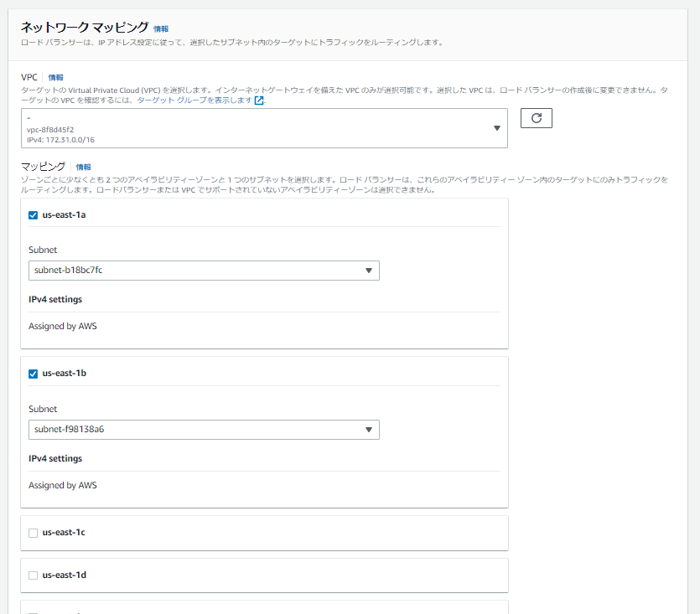Enable the us-east-1c availability zone
The height and width of the screenshot is (614, 700).
(x=33, y=533)
